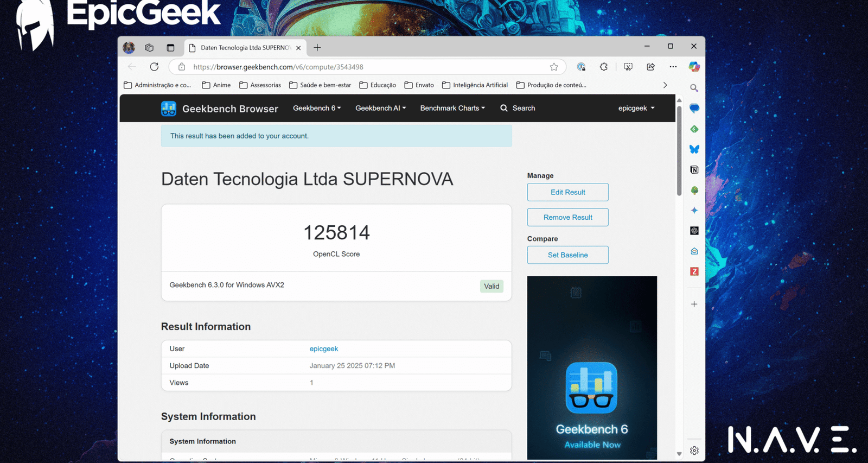Click the 'Daten Tecnologia Ltda SUPERNOVA' heading
The image size is (868, 463).
(x=307, y=179)
